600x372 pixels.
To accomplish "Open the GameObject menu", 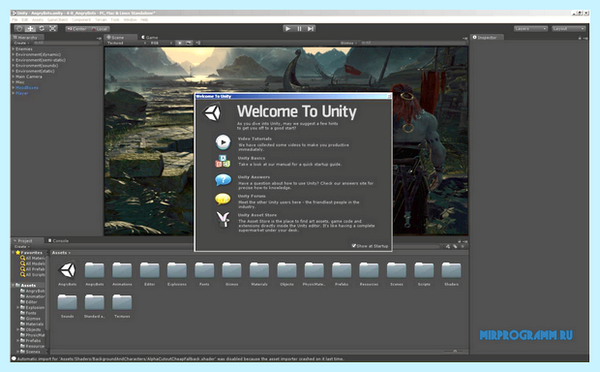I will (x=57, y=20).
